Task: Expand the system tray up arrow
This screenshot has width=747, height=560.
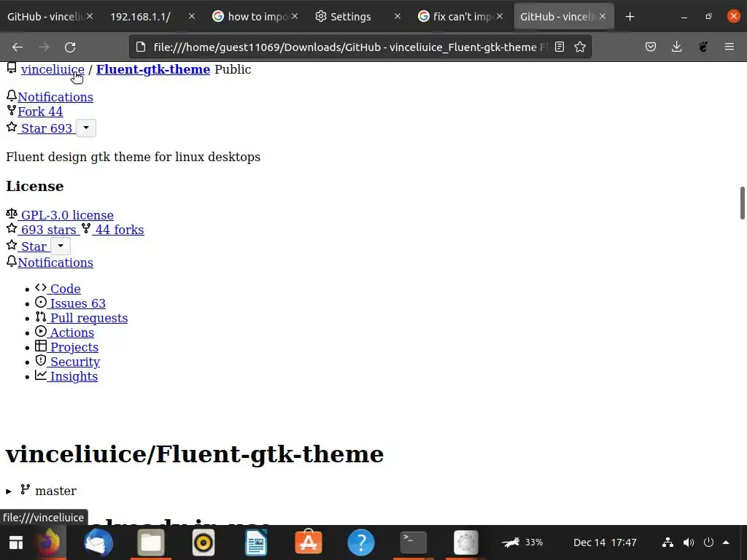Action: (726, 542)
